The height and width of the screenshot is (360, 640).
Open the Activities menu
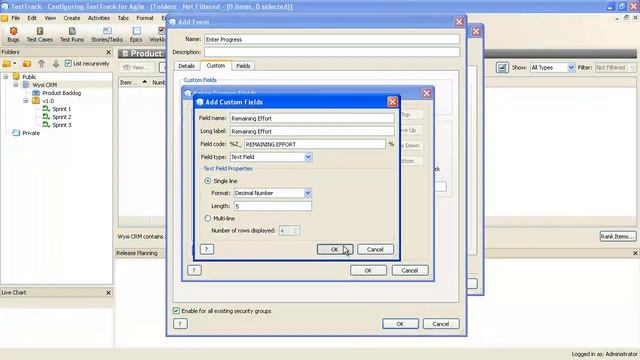(x=99, y=18)
